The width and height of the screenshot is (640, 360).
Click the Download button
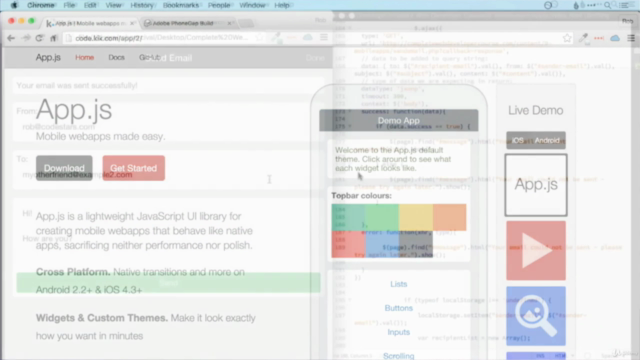pyautogui.click(x=64, y=168)
